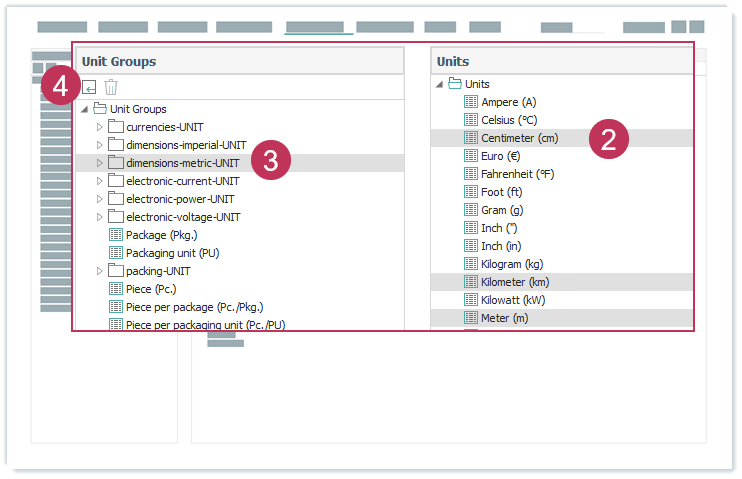Select the Package (Pkg.) unit icon
This screenshot has height=479, width=742.
[x=116, y=235]
